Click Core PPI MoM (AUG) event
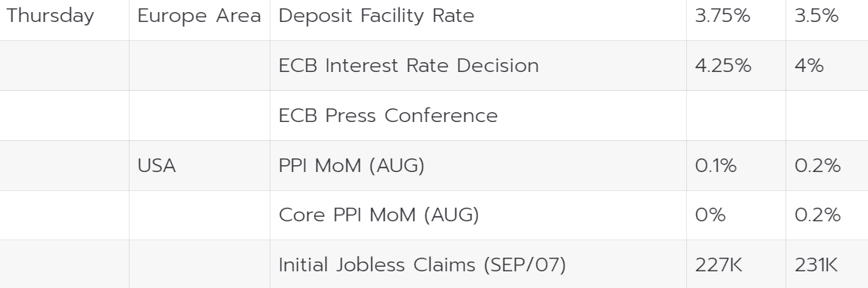Image resolution: width=868 pixels, height=288 pixels. 379,215
